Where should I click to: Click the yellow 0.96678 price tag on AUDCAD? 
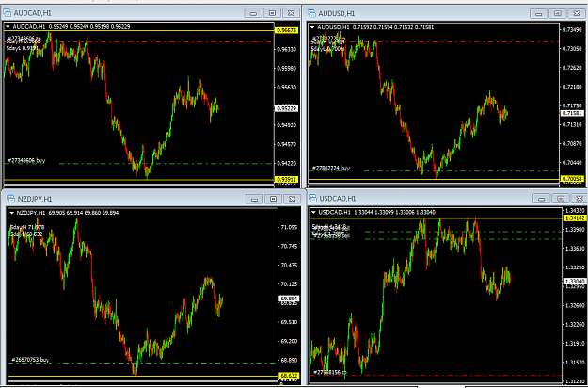pyautogui.click(x=287, y=30)
